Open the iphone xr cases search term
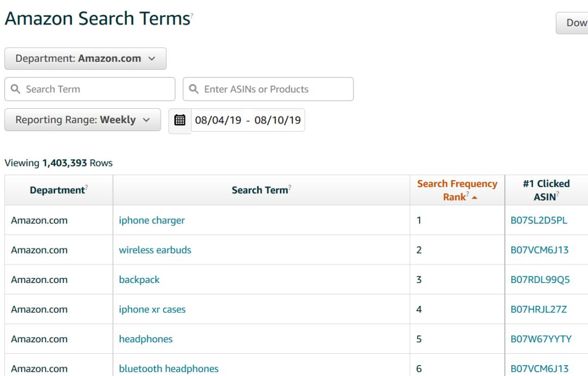 [152, 309]
